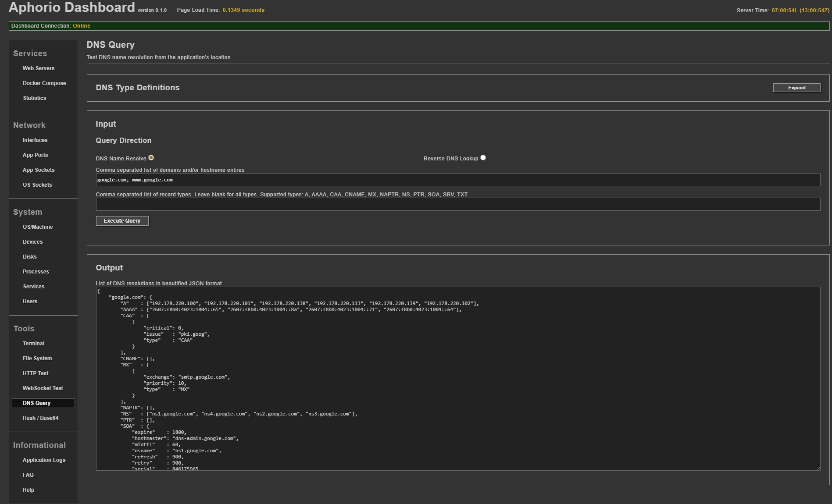Click the record types input field
Image resolution: width=832 pixels, height=504 pixels.
point(457,204)
